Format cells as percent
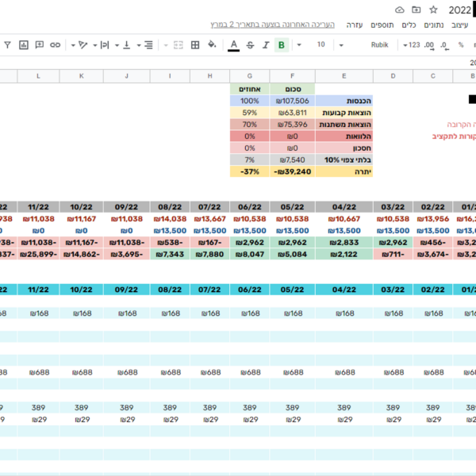The height and width of the screenshot is (476, 476). click(x=461, y=45)
